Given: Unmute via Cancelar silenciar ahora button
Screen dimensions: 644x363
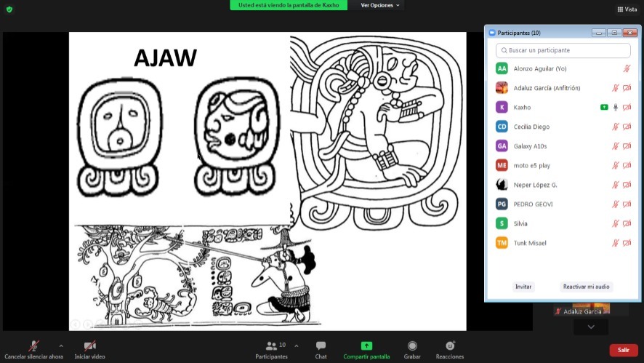Looking at the screenshot, I should click(x=33, y=350).
